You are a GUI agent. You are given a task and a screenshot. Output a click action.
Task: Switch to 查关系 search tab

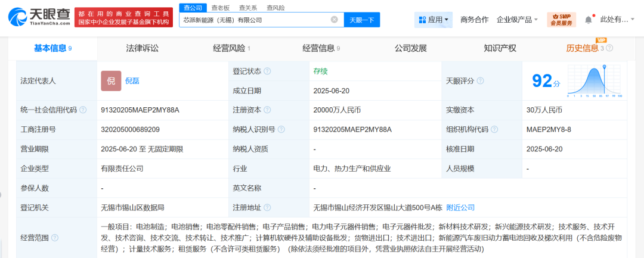click(x=248, y=8)
